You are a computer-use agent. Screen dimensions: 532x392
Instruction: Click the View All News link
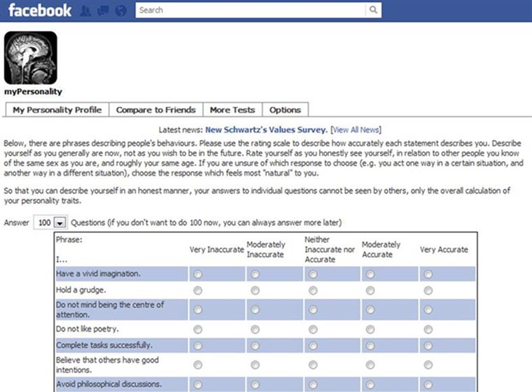356,129
